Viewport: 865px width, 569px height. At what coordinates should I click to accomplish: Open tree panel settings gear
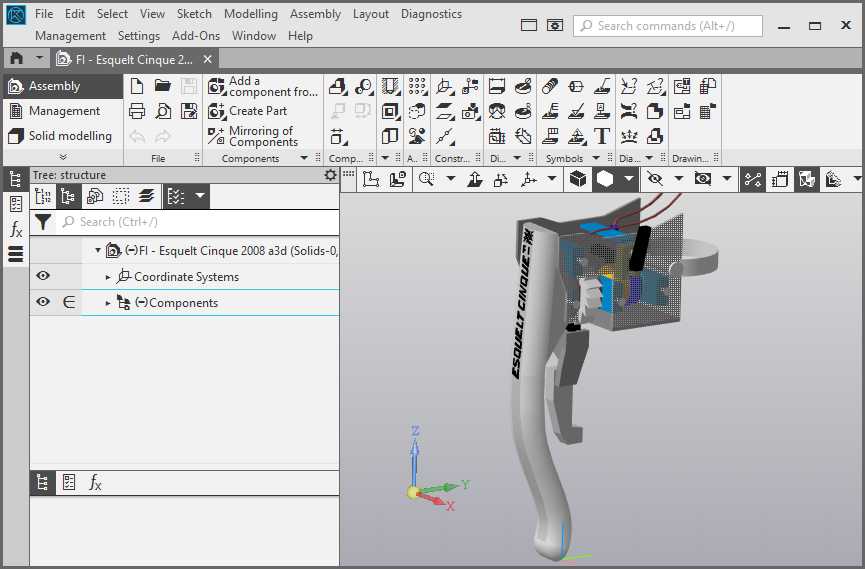[331, 175]
